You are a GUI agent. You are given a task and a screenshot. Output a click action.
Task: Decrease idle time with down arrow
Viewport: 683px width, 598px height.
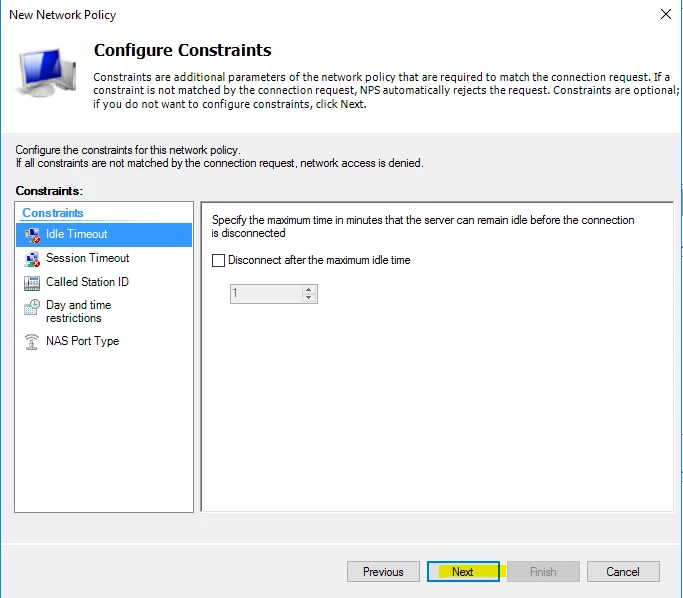[308, 298]
